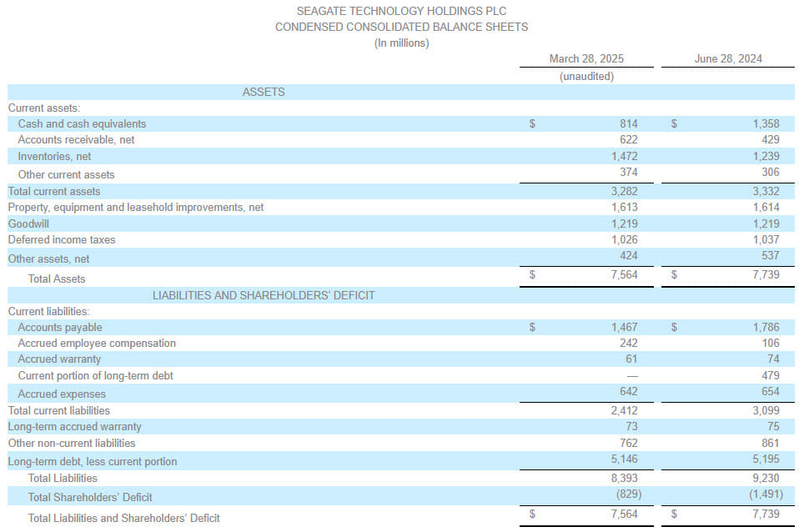Select inventories value 1,239
Image resolution: width=799 pixels, height=532 pixels.
766,157
